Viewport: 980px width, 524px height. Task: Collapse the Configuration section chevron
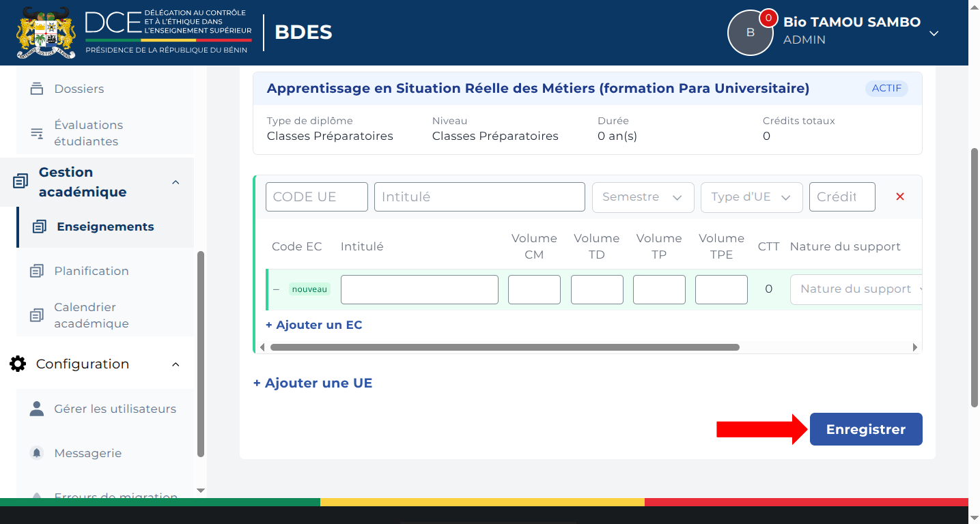coord(176,364)
